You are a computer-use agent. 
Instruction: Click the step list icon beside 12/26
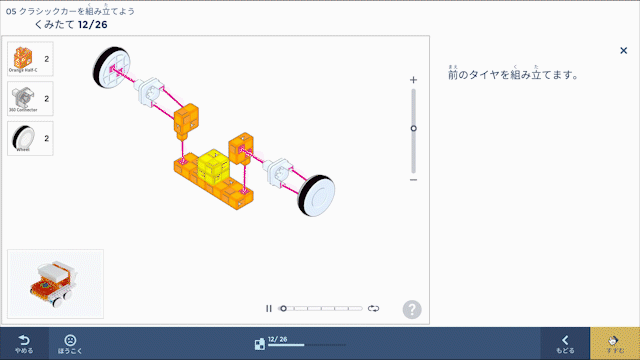click(260, 344)
